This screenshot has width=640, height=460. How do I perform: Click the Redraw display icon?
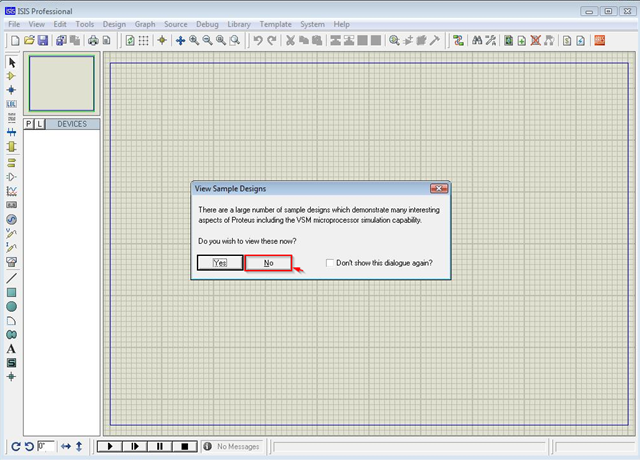pos(130,40)
